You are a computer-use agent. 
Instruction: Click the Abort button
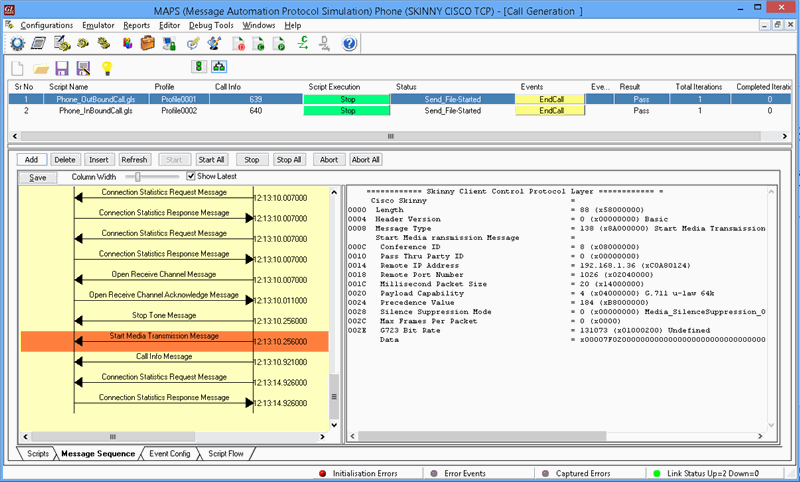coord(329,160)
